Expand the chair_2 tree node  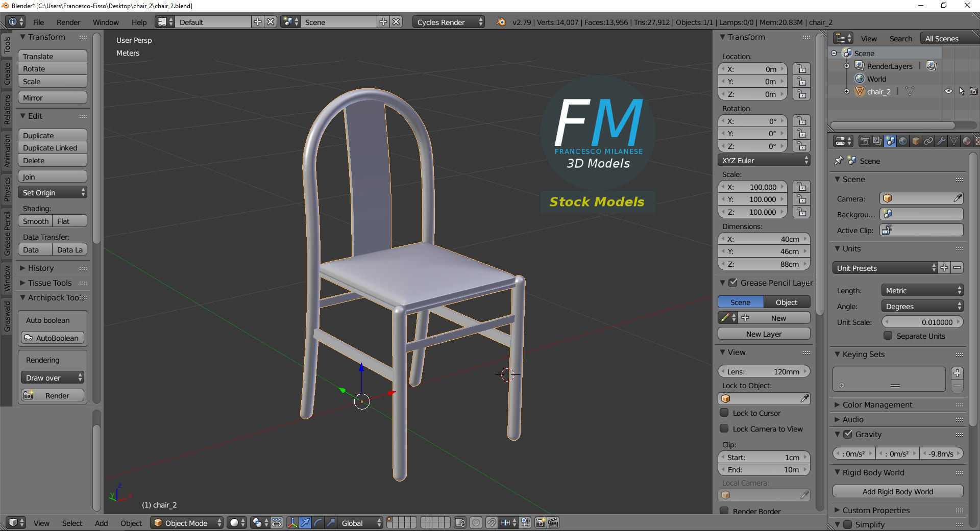pos(847,91)
